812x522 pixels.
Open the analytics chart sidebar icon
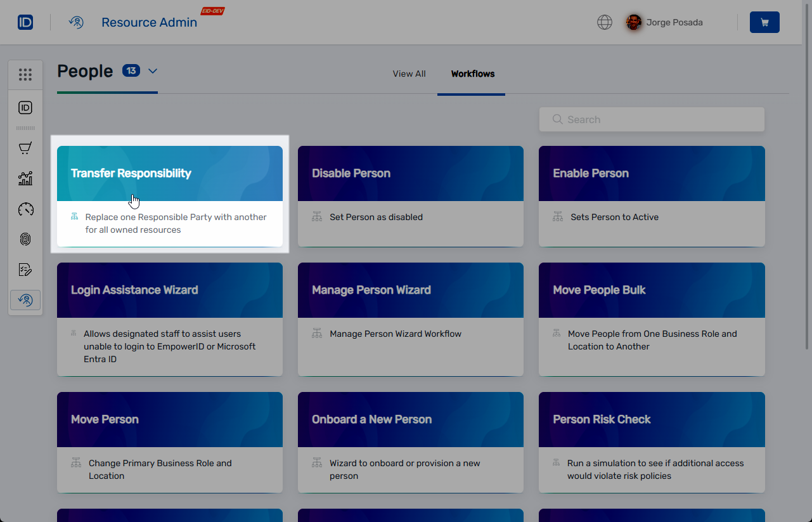pyautogui.click(x=25, y=179)
